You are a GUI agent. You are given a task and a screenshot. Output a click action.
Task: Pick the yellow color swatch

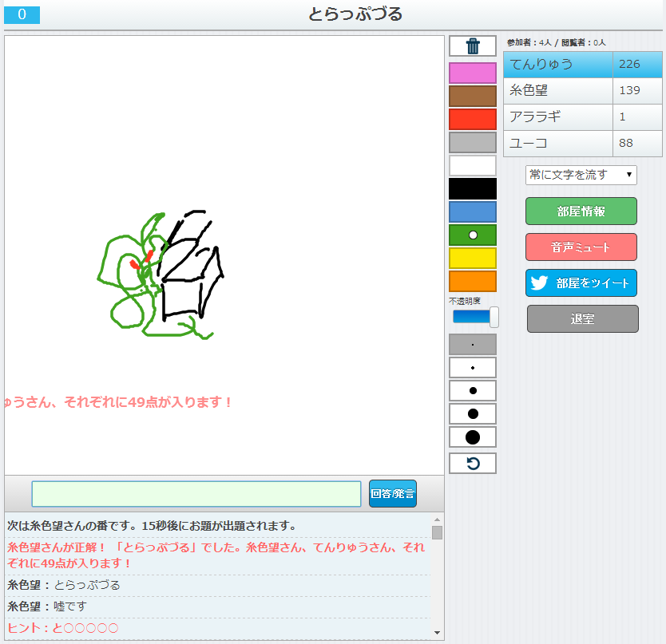472,258
